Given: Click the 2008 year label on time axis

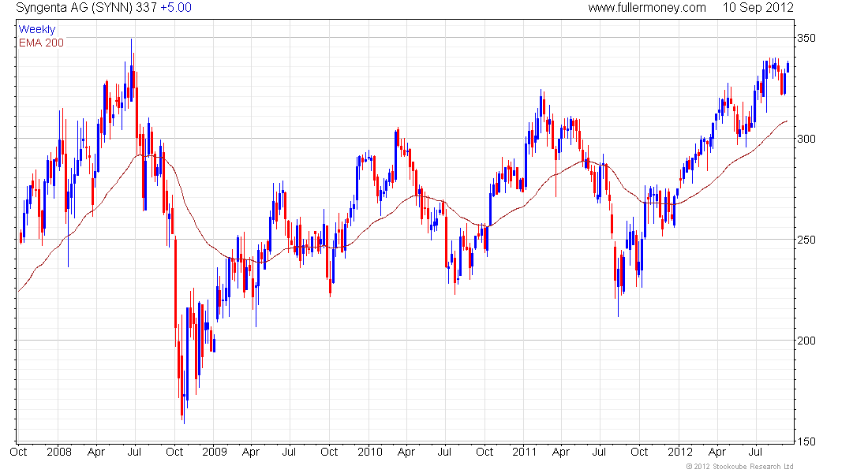Looking at the screenshot, I should pos(59,452).
